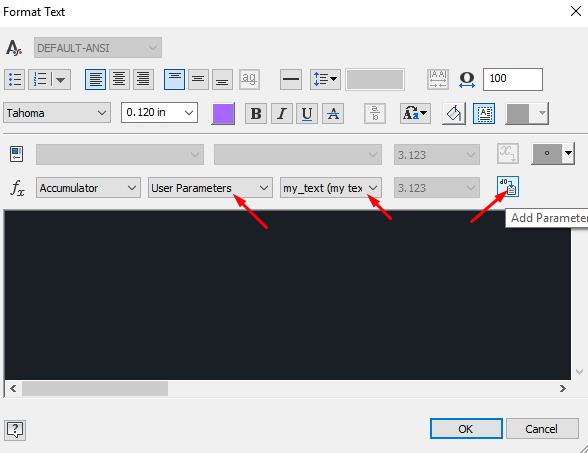Click the single line spacing icon
The height and width of the screenshot is (453, 588).
(x=291, y=80)
